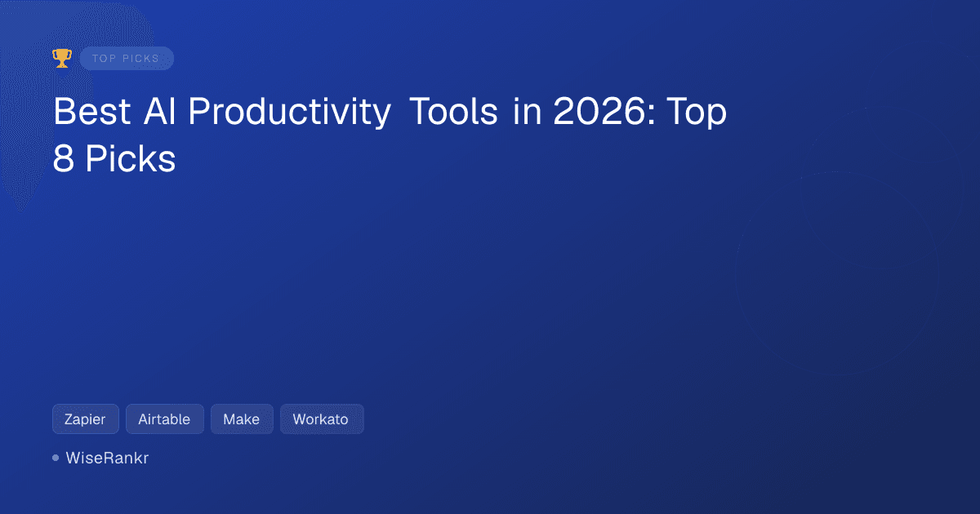Viewport: 980px width, 514px height.
Task: Click the bullet dot beside WiseRankr
Action: pos(56,459)
